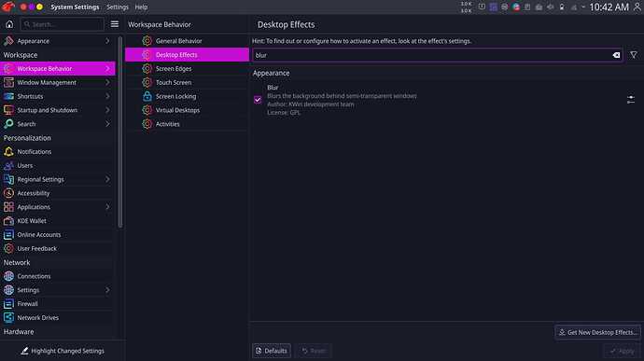Click the Startup and Shutdown icon
Viewport: 644px width, 361px height.
pyautogui.click(x=8, y=110)
